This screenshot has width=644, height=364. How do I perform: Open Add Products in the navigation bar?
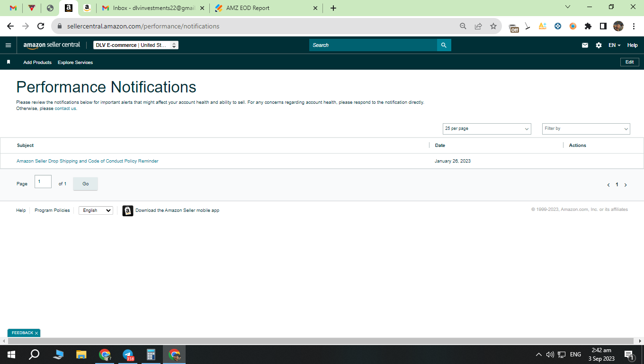tap(37, 63)
